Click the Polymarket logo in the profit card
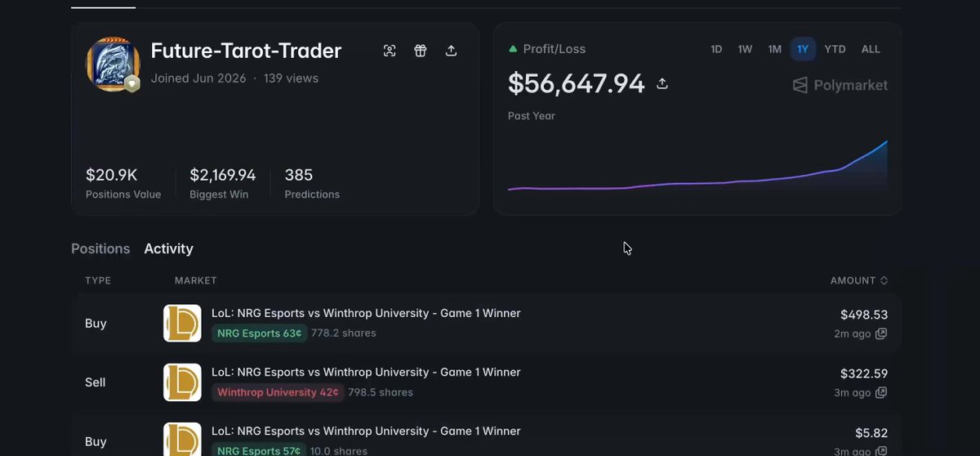Screen dimensions: 980x456 pyautogui.click(x=840, y=85)
